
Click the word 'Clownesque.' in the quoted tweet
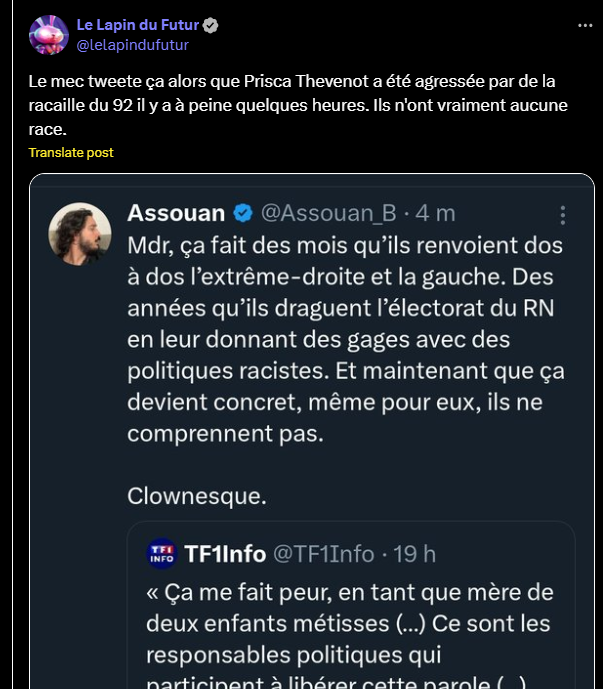pyautogui.click(x=195, y=495)
